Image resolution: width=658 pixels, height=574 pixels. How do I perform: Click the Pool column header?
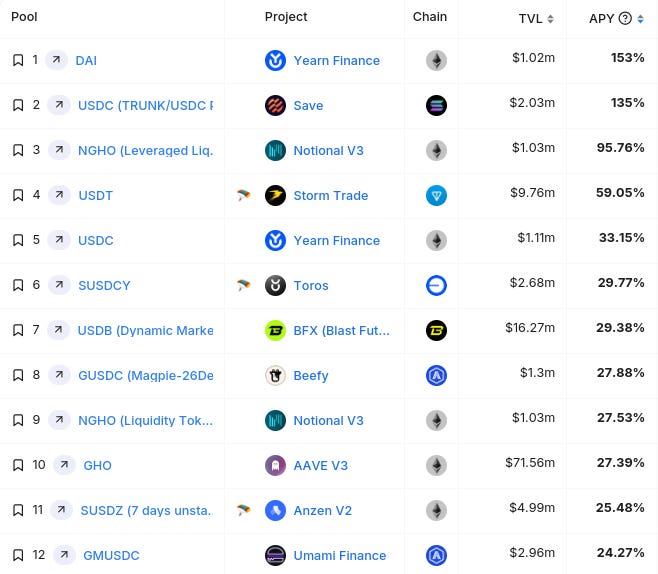point(24,17)
